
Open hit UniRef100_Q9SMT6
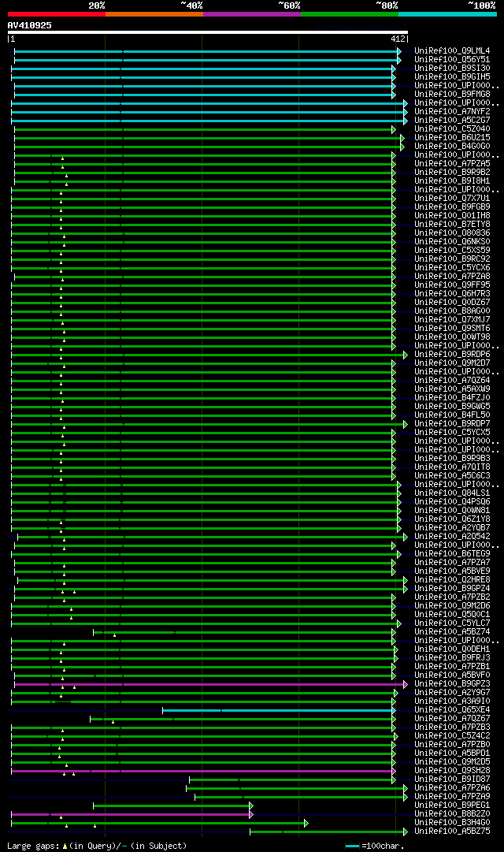[x=452, y=328]
